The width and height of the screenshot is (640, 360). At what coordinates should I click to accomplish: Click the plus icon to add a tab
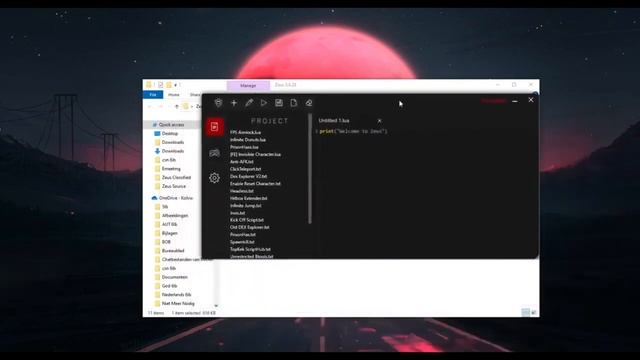click(234, 103)
